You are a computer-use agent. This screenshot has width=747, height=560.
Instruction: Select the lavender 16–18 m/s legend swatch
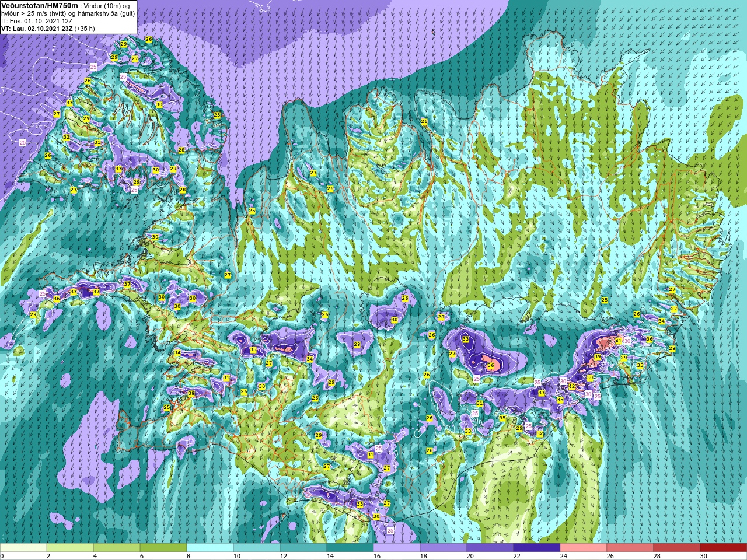point(397,548)
